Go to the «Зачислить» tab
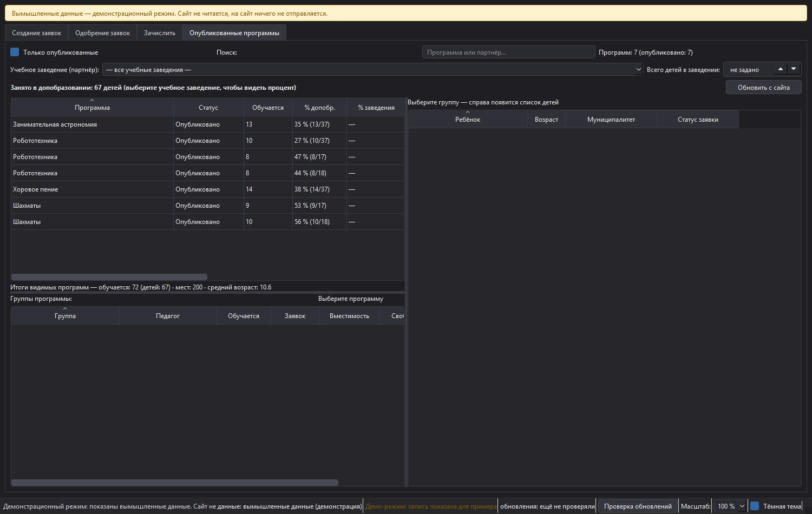 tap(160, 33)
